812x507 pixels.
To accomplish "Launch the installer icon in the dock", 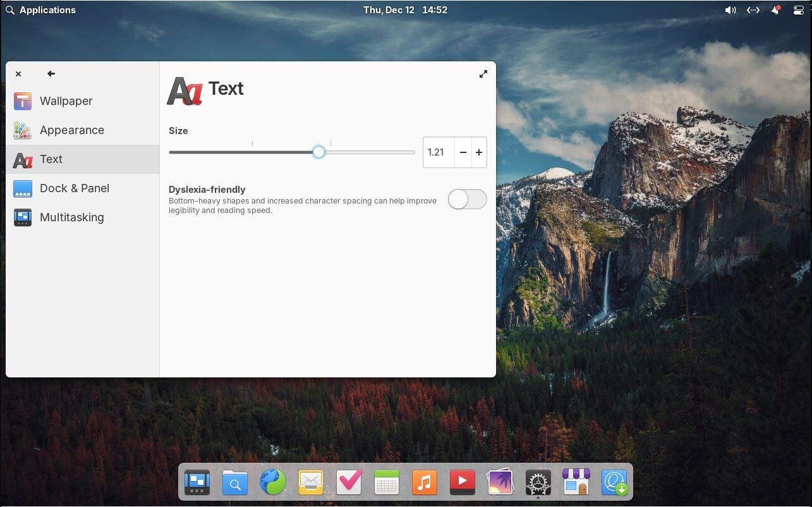I will click(614, 482).
